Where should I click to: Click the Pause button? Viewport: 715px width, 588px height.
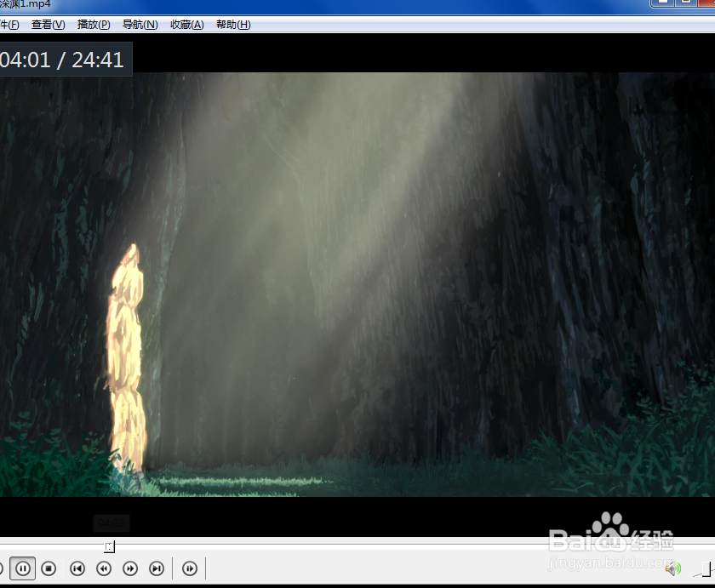23,568
